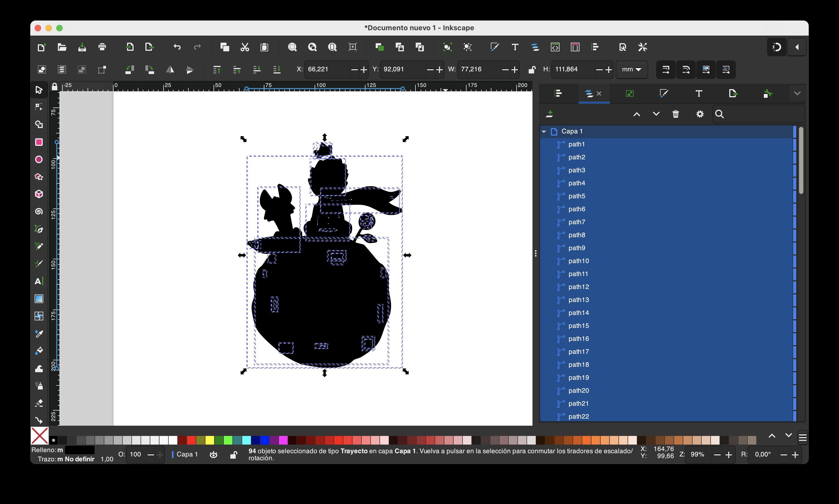This screenshot has width=839, height=504.
Task: Select the Node editing tool
Action: (x=39, y=107)
